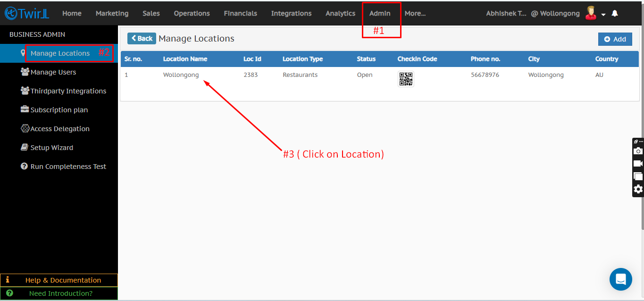Image resolution: width=644 pixels, height=301 pixels.
Task: Click the Add location button
Action: [615, 39]
